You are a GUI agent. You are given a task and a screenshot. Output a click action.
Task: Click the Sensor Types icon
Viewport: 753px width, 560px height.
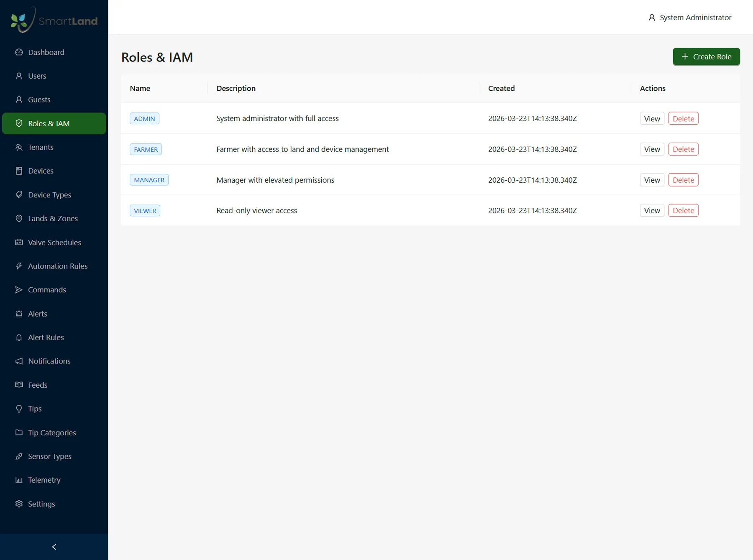19,456
